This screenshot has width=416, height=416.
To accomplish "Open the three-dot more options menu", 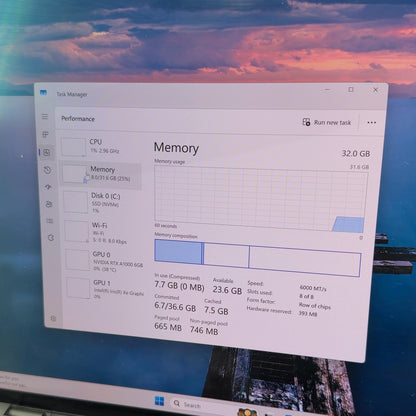I will coord(371,123).
